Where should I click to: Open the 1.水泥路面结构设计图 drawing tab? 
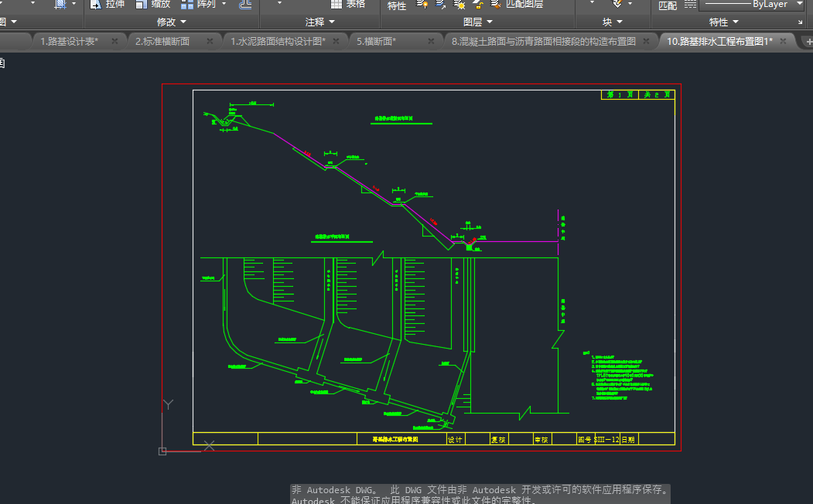coord(278,42)
